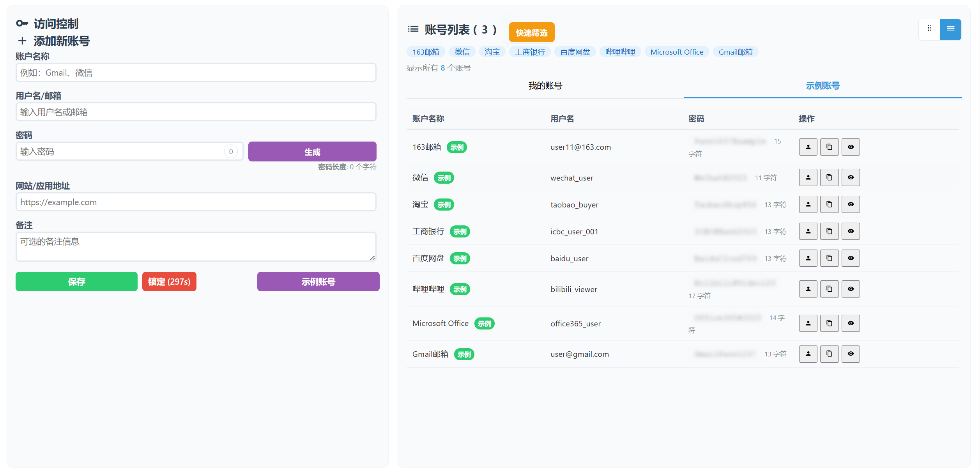
Task: Copy password of 微信 account
Action: pyautogui.click(x=829, y=177)
